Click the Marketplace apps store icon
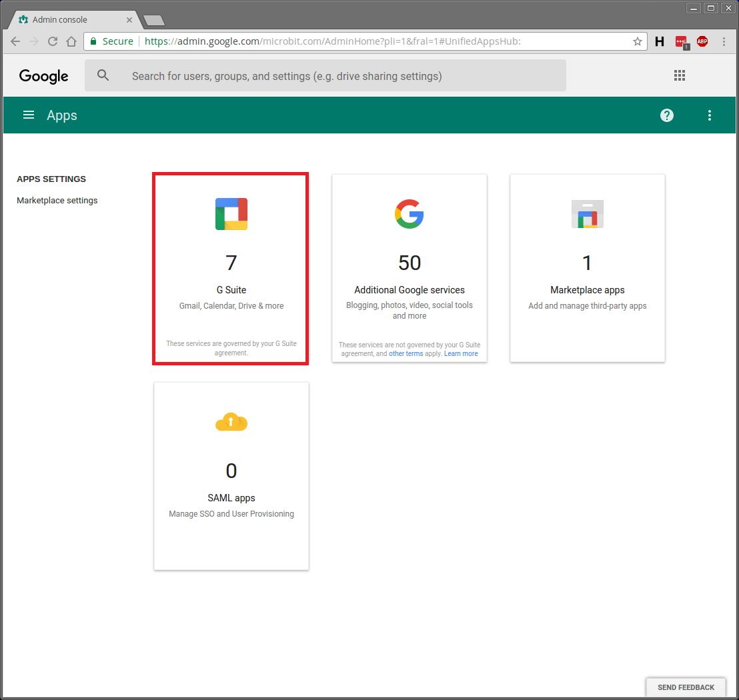 [587, 214]
